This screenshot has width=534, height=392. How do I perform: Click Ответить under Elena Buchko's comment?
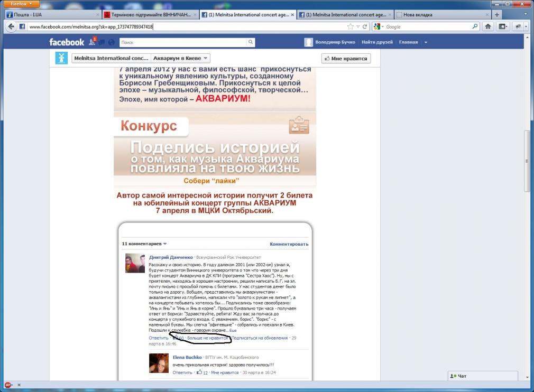[x=182, y=372]
